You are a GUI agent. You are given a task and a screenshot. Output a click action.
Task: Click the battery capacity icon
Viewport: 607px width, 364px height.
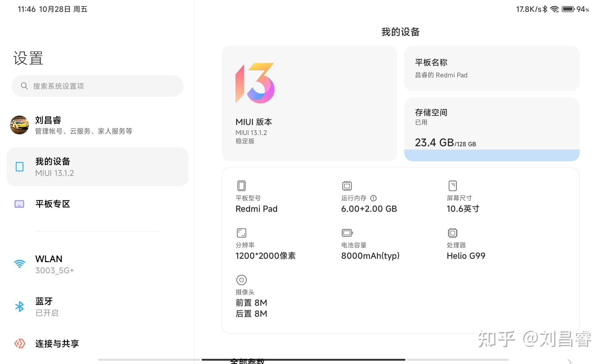click(347, 233)
